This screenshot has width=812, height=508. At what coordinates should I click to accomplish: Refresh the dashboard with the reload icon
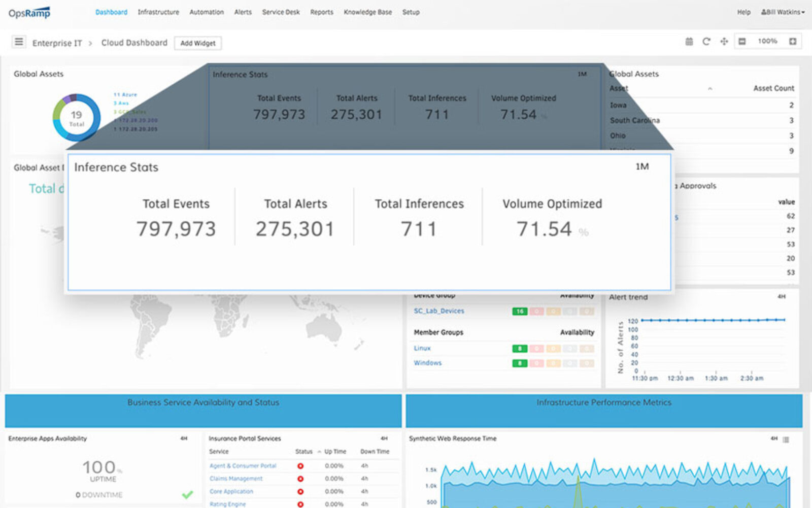(x=706, y=42)
